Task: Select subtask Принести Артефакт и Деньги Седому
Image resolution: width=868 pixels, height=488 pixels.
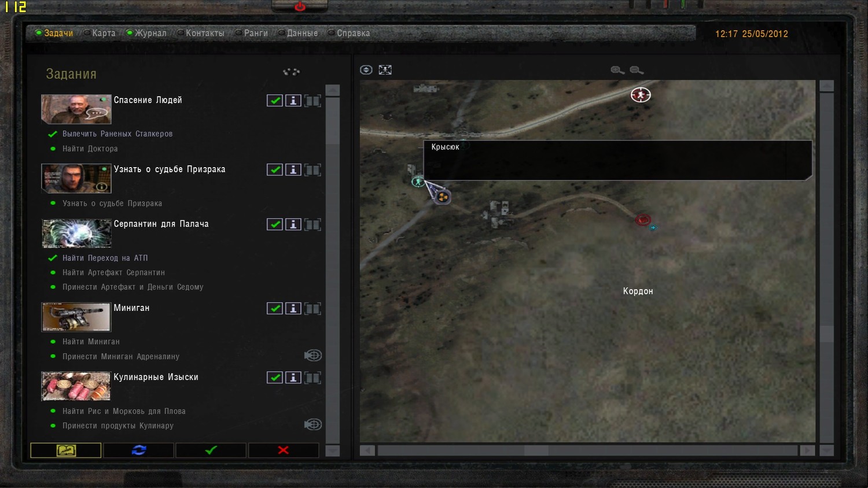Action: pos(133,287)
